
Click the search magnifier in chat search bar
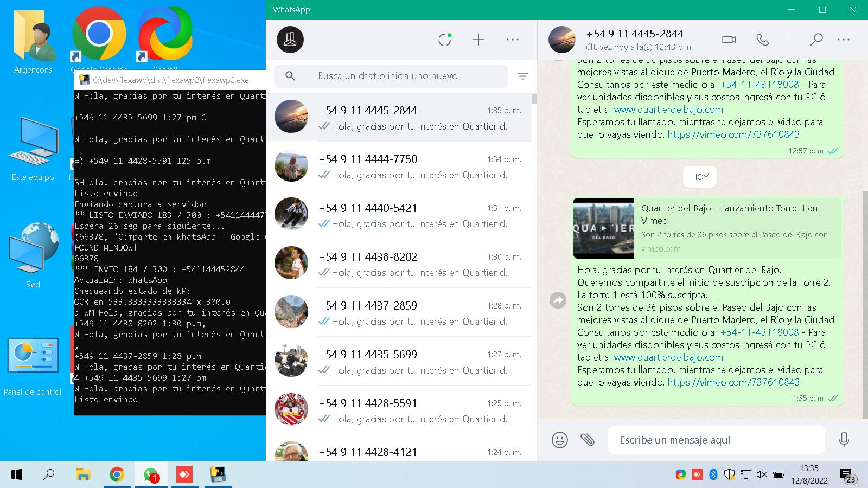click(x=290, y=76)
